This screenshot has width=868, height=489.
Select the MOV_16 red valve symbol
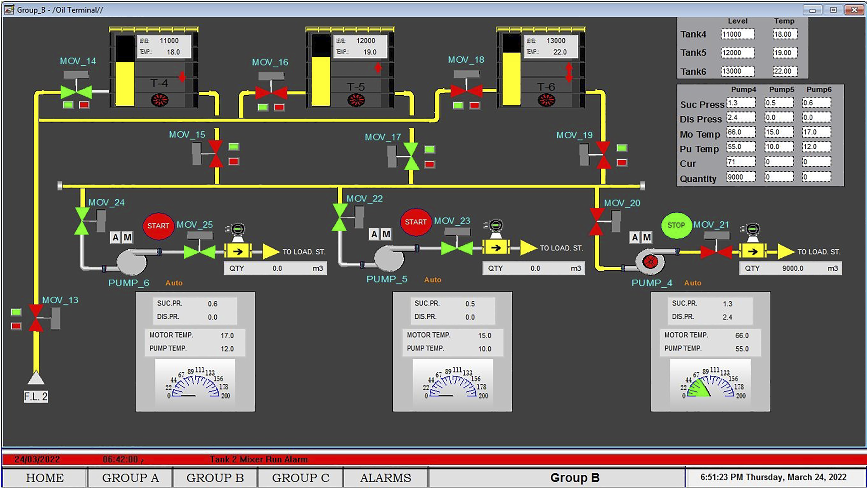(x=271, y=93)
